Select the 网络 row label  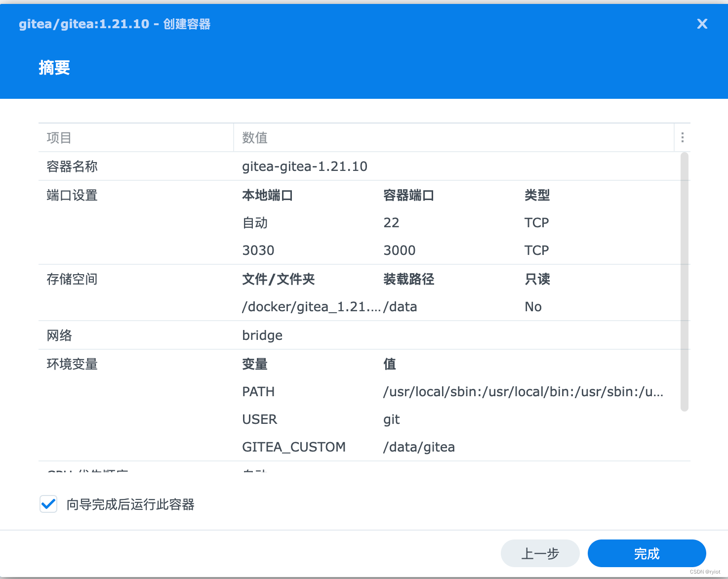click(59, 335)
